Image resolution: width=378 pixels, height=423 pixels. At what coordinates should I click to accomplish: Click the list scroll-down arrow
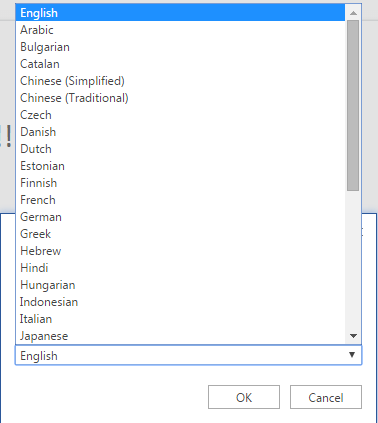pos(353,336)
